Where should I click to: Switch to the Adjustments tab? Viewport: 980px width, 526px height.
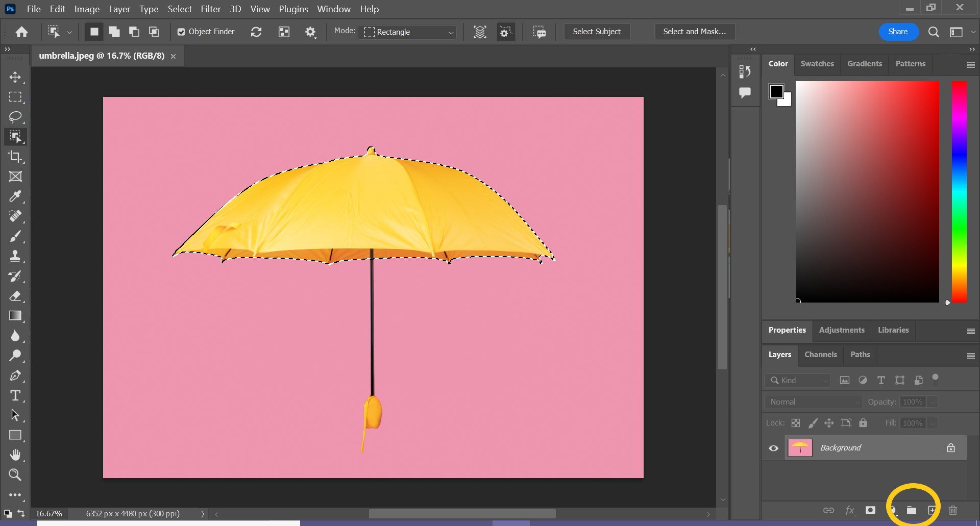coord(842,330)
